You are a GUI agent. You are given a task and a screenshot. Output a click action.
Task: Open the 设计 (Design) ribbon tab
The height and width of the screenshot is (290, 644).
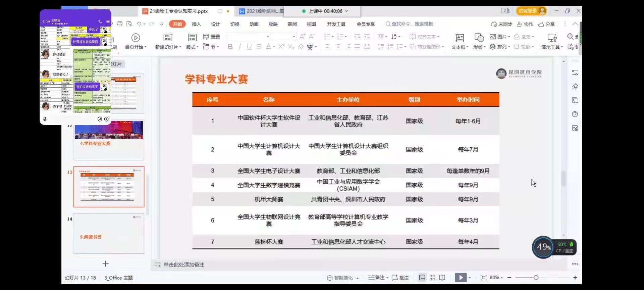pyautogui.click(x=215, y=24)
